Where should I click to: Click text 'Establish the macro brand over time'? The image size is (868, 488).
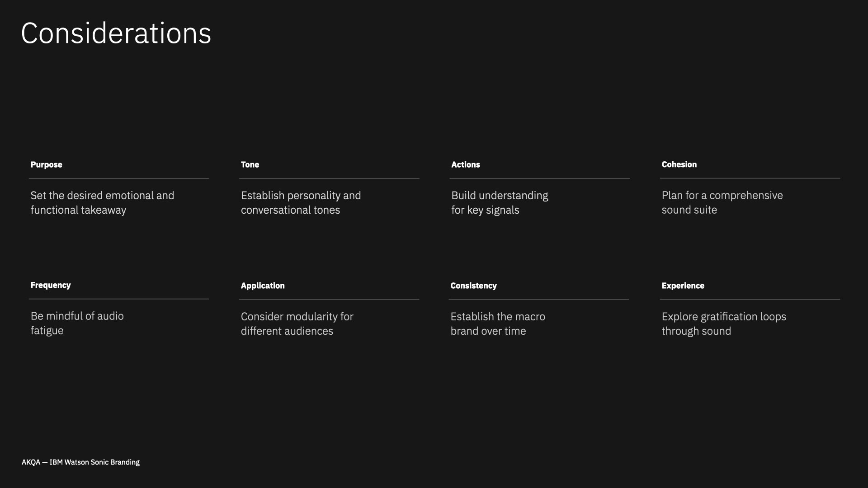(x=498, y=324)
